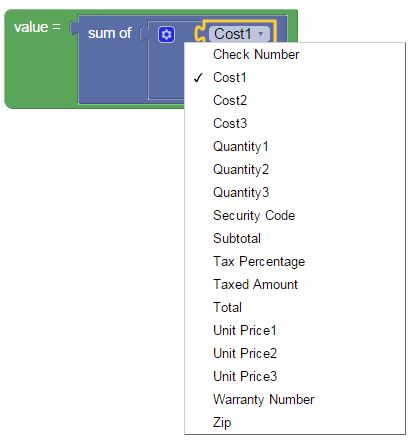Select the Subtotal option
This screenshot has width=419, height=446.
pyautogui.click(x=295, y=238)
